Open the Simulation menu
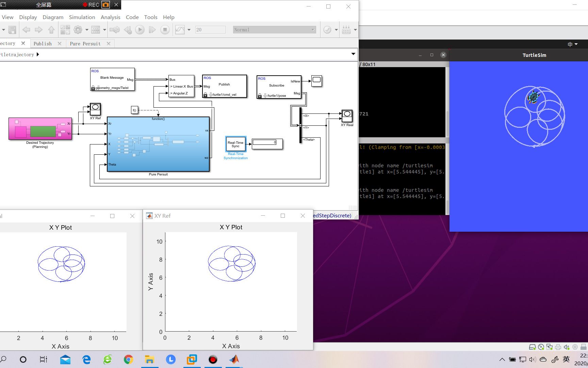 point(82,17)
